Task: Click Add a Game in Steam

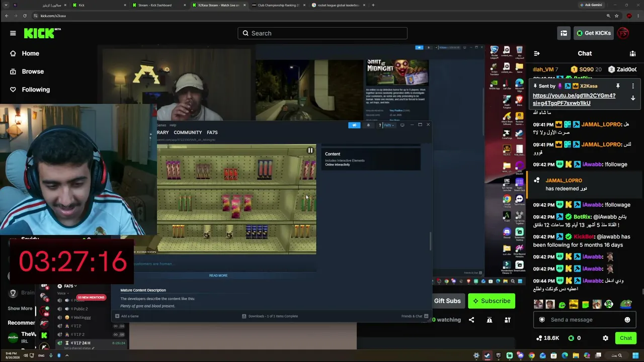Action: coord(127,316)
